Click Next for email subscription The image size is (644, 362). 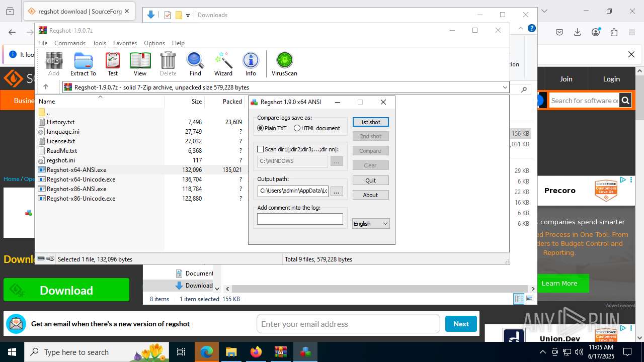[x=461, y=324]
